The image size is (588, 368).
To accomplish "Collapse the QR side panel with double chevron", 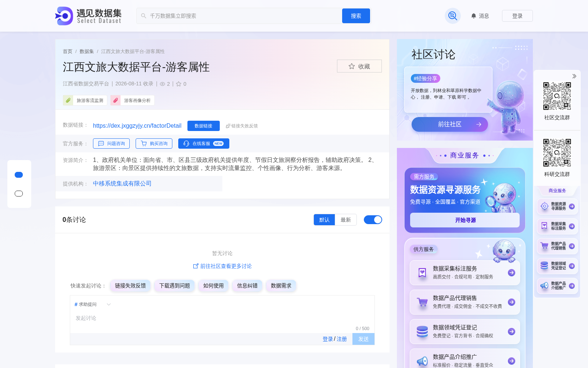I will click(x=574, y=76).
